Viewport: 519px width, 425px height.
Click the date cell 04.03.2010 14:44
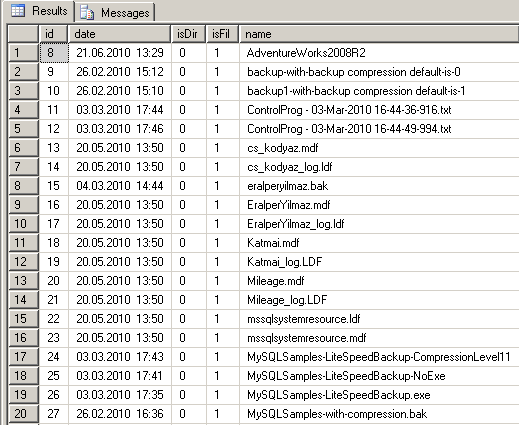point(120,186)
